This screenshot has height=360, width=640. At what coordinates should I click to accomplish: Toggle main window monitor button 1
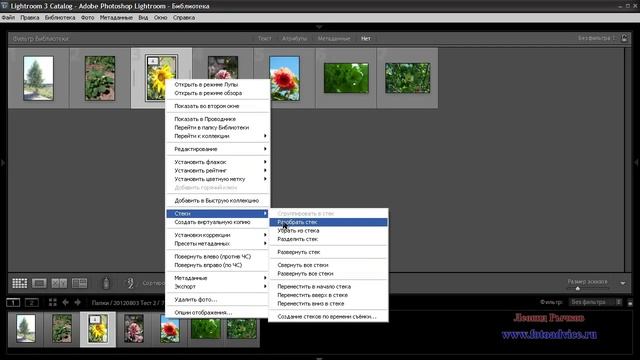(x=13, y=302)
